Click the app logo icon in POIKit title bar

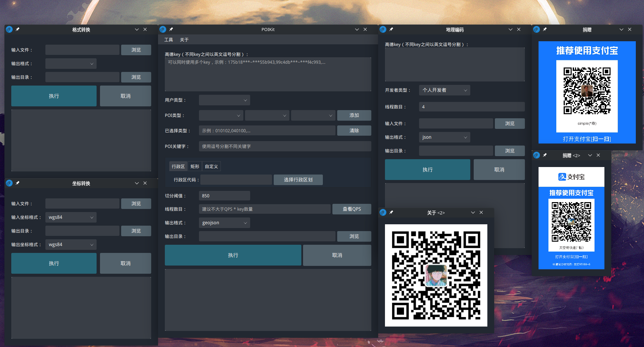(x=163, y=29)
